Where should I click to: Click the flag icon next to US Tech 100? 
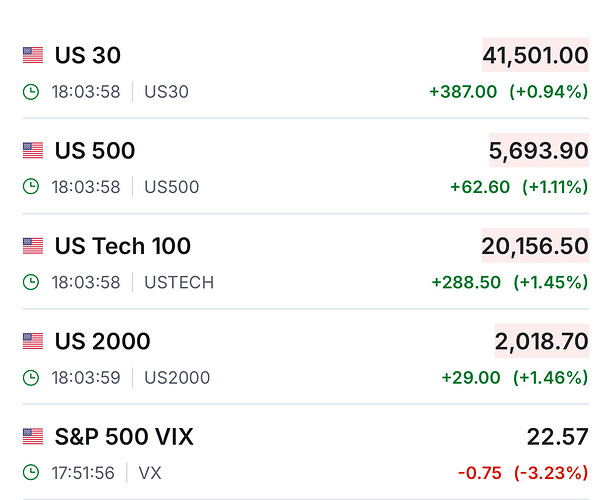pyautogui.click(x=33, y=246)
